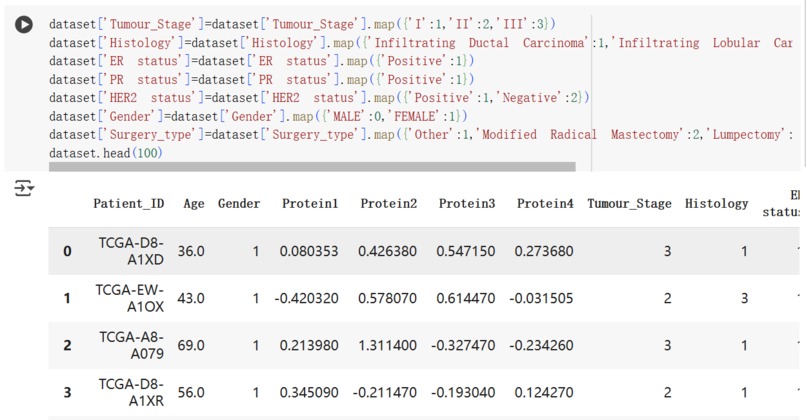806x420 pixels.
Task: Click row index 0
Action: (67, 251)
